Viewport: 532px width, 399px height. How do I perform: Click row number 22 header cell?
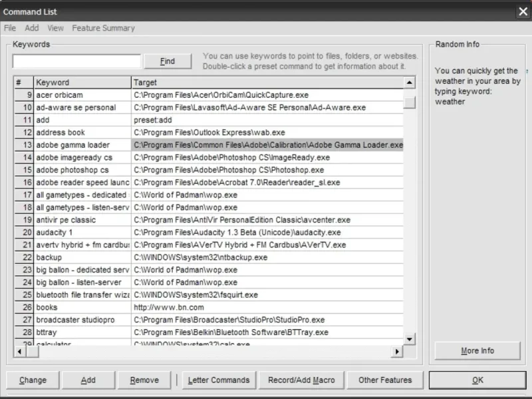point(24,257)
